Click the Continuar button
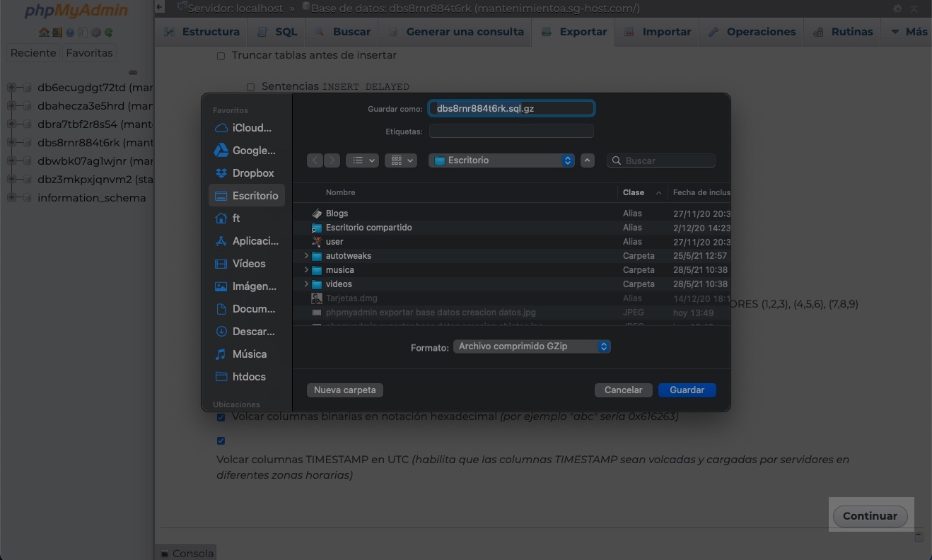Image resolution: width=932 pixels, height=560 pixels. [x=870, y=516]
